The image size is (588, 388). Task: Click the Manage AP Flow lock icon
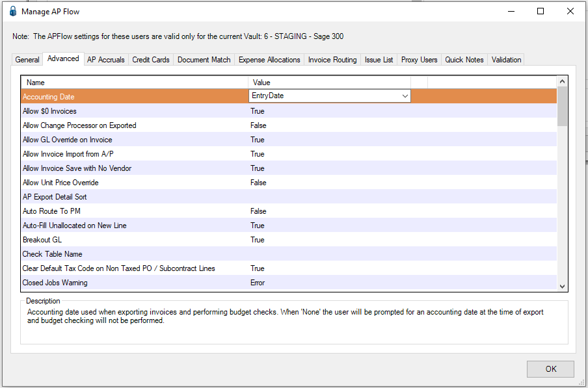click(13, 11)
